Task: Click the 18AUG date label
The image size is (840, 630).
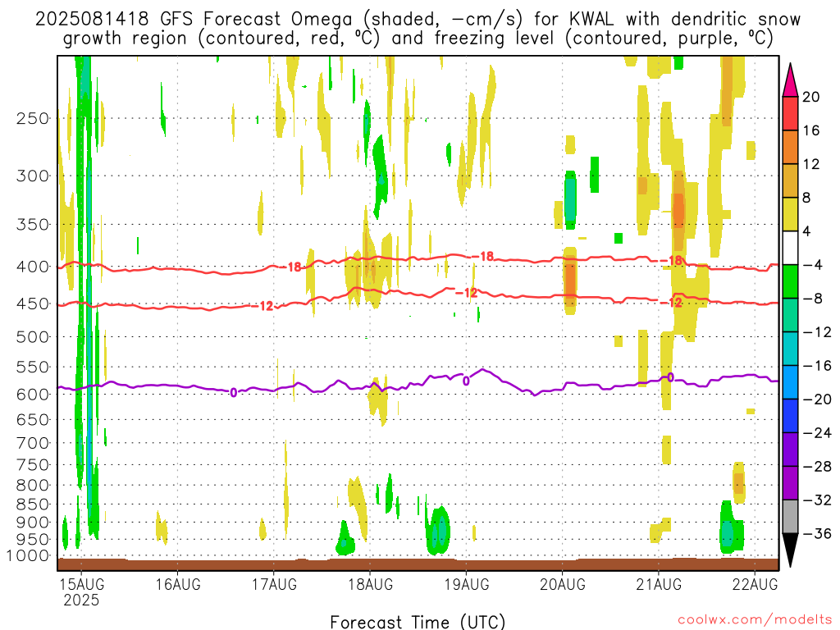Action: point(370,584)
